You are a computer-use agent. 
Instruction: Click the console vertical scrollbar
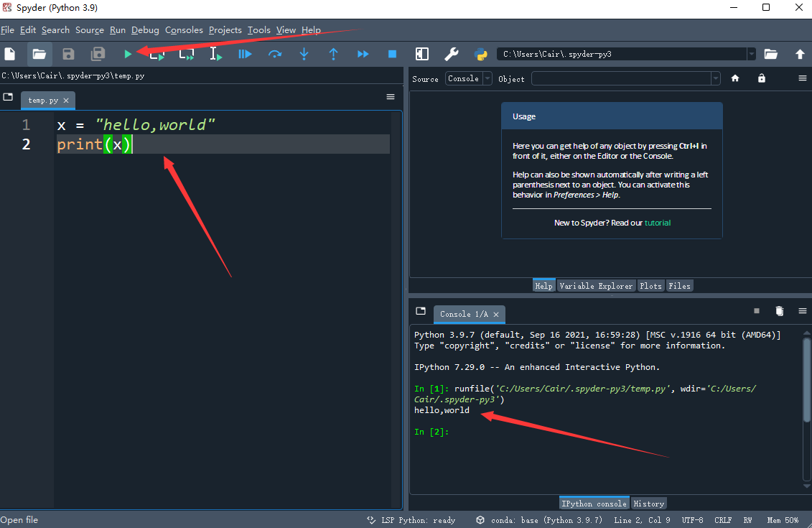pyautogui.click(x=806, y=380)
